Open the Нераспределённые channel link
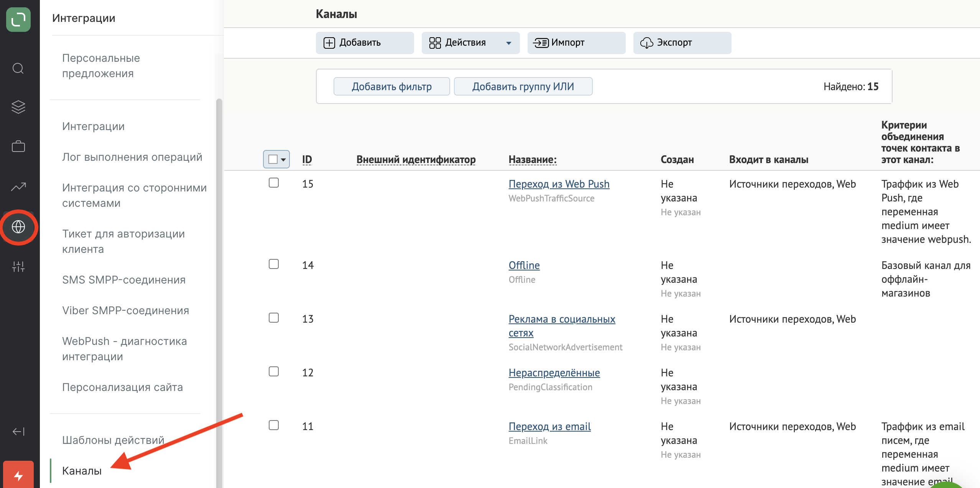Image resolution: width=980 pixels, height=488 pixels. (554, 373)
